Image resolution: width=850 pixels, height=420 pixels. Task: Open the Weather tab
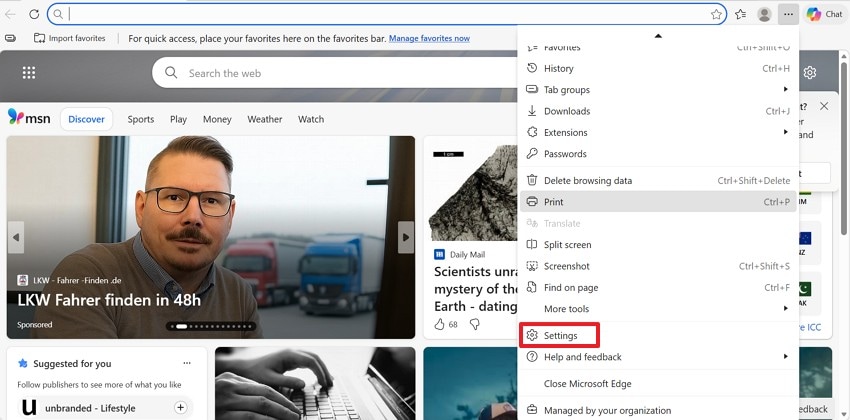click(265, 119)
